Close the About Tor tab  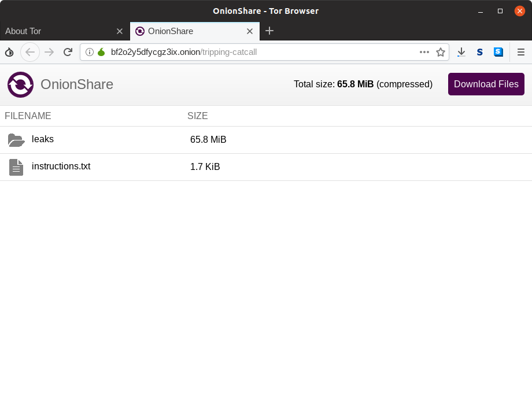(x=120, y=31)
